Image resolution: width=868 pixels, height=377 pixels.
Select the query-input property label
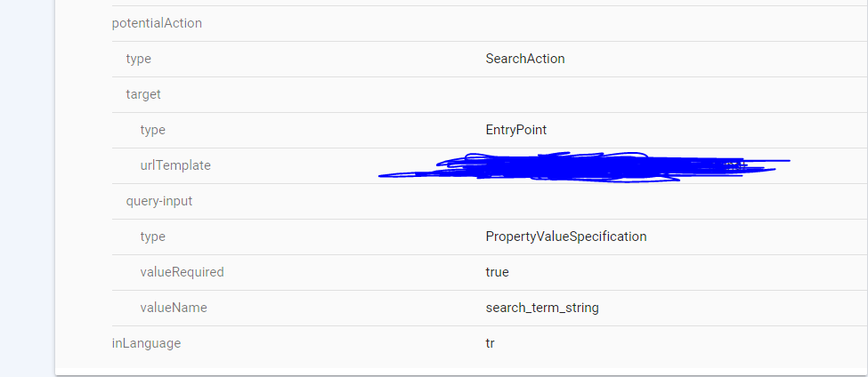(x=159, y=201)
